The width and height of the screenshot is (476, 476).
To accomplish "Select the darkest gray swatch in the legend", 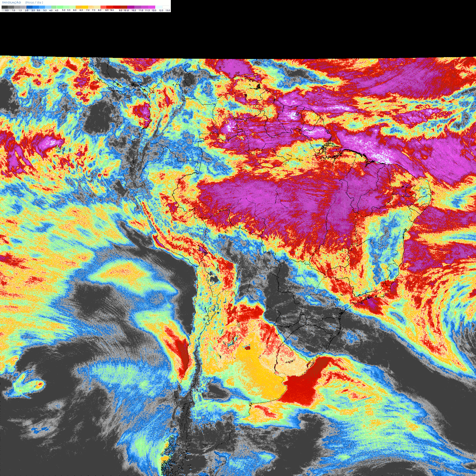I will [x=4, y=7].
